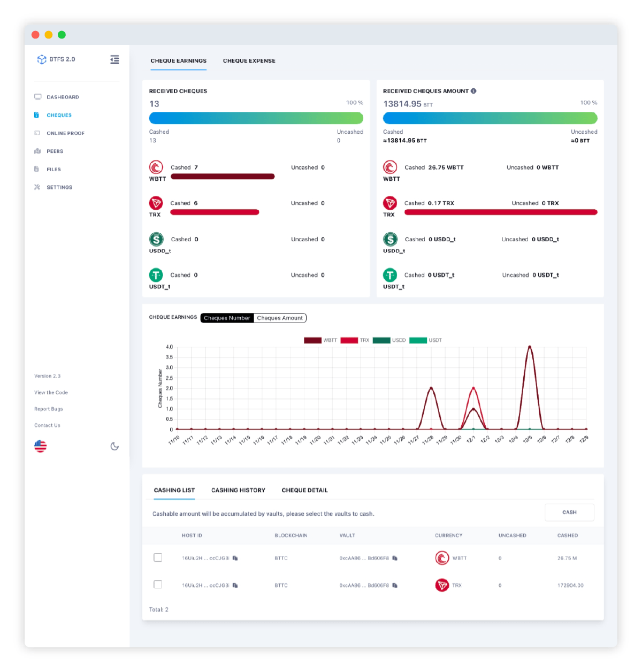This screenshot has height=672, width=642.
Task: Open Report Bugs link
Action: click(49, 409)
